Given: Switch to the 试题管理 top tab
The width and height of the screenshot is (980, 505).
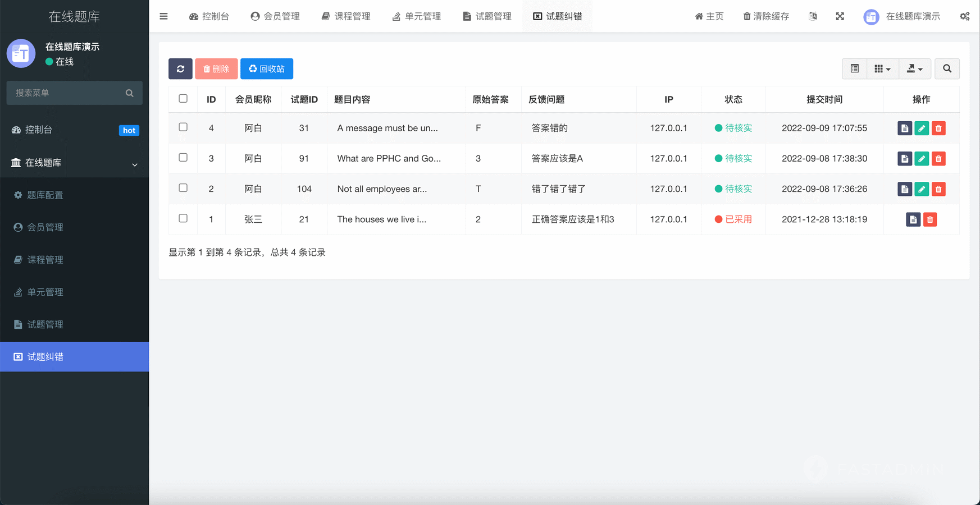Looking at the screenshot, I should [487, 16].
